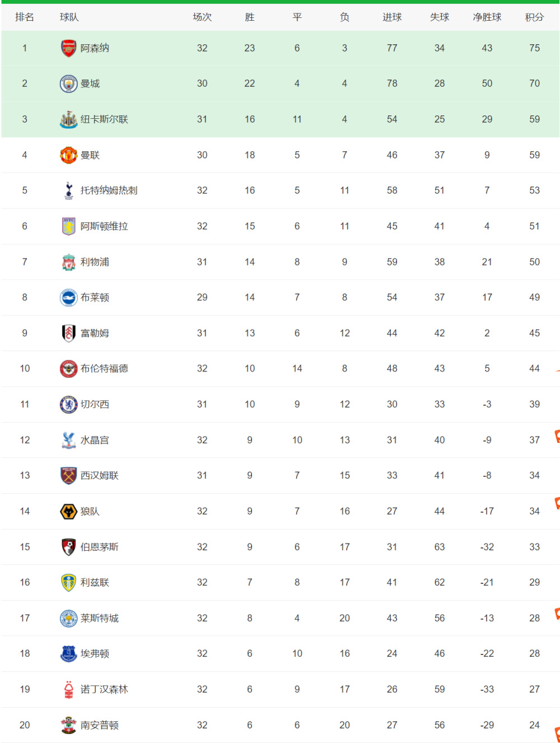Open the 莱斯特城 team link

pos(99,619)
